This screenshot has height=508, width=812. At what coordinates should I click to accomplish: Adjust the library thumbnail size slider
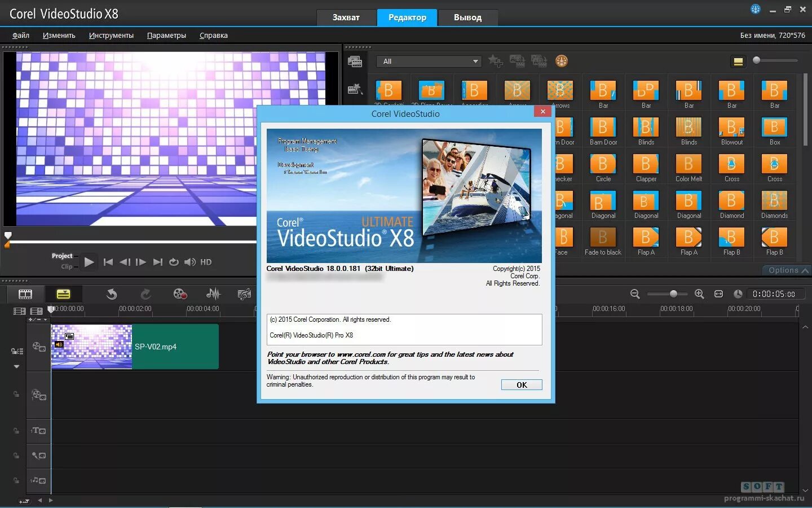coord(775,60)
